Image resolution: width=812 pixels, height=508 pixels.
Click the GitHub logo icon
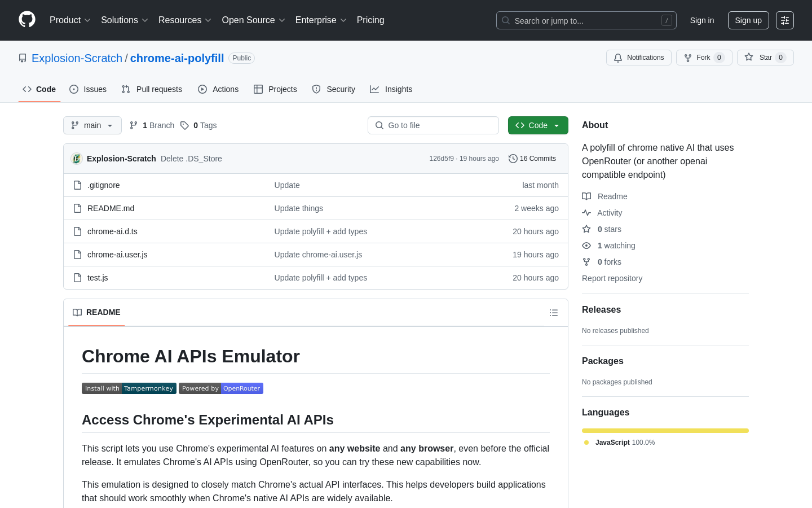click(27, 20)
